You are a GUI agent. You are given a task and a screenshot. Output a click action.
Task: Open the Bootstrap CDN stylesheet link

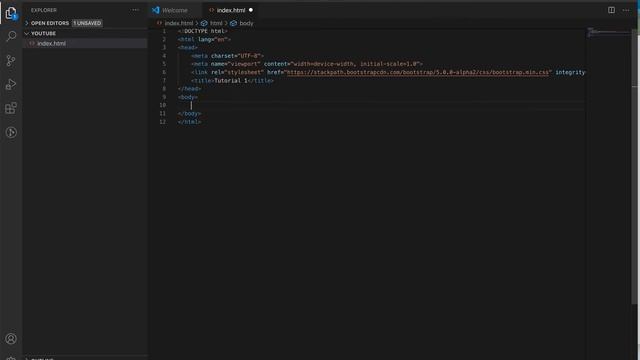pyautogui.click(x=418, y=72)
